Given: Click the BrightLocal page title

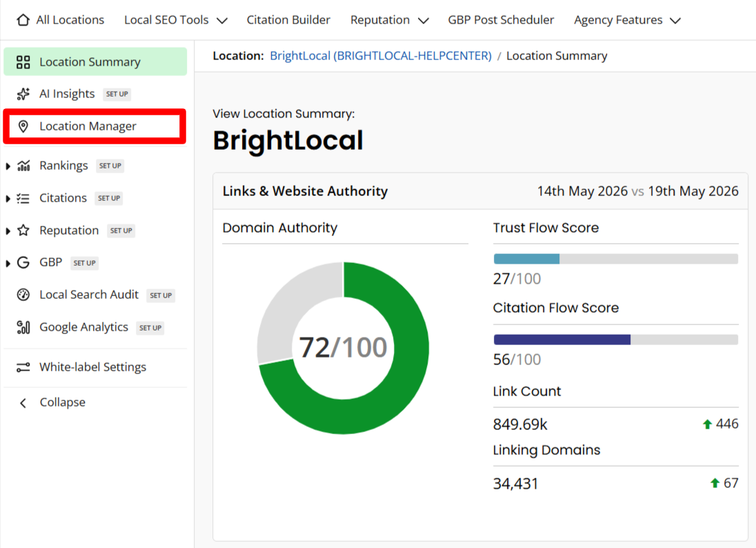Looking at the screenshot, I should pyautogui.click(x=288, y=140).
